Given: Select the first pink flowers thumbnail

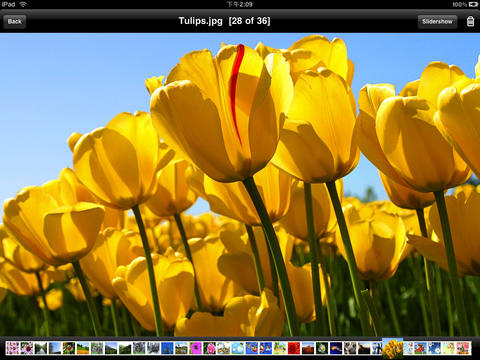Looking at the screenshot, I should tap(12, 348).
